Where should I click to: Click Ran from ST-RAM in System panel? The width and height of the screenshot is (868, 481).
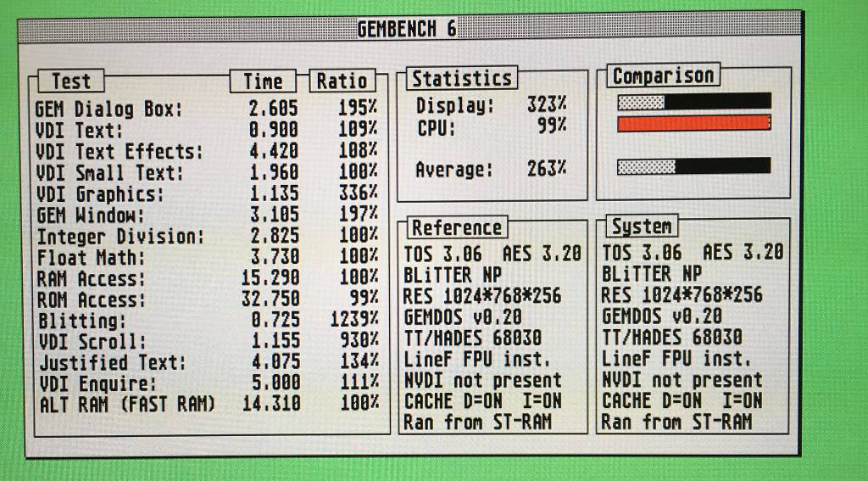pyautogui.click(x=677, y=421)
